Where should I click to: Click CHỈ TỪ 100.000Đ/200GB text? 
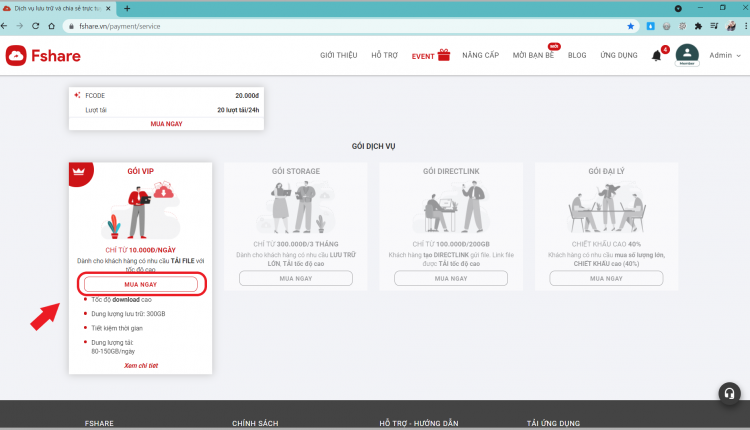coord(451,244)
